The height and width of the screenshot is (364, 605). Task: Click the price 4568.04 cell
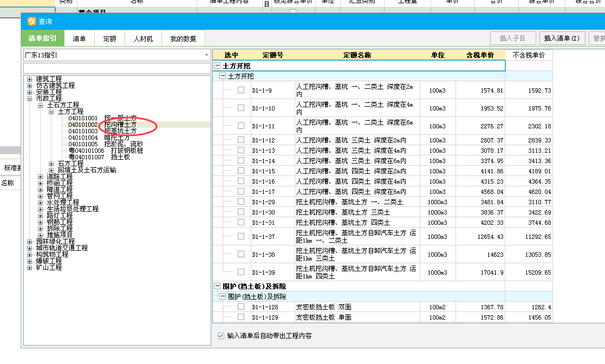(480, 192)
